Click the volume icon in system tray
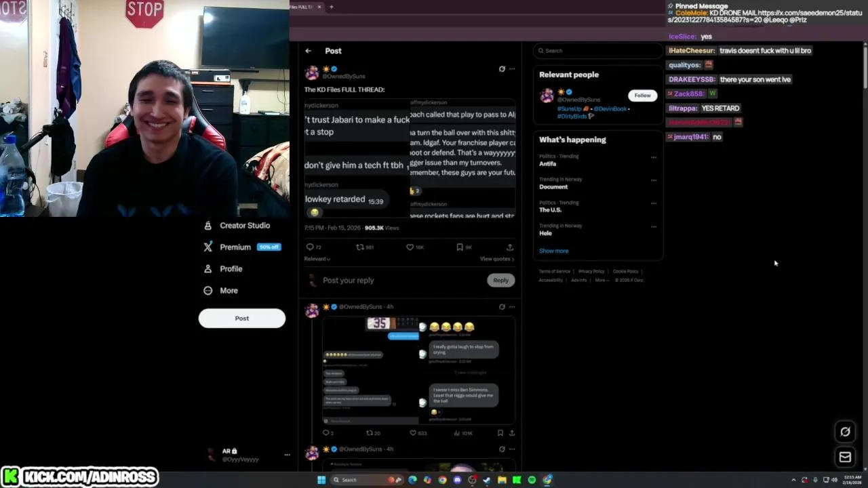This screenshot has width=868, height=488. 834,480
